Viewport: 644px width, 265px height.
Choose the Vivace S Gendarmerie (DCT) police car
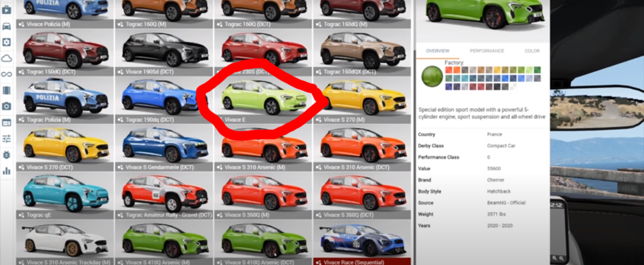tap(164, 148)
